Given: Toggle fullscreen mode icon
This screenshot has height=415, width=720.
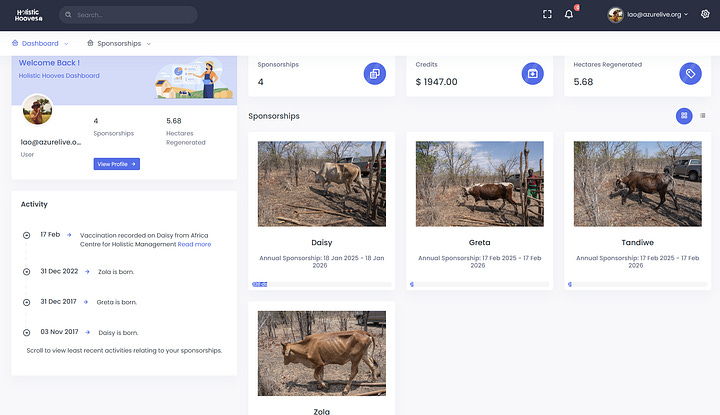Looking at the screenshot, I should (x=547, y=14).
